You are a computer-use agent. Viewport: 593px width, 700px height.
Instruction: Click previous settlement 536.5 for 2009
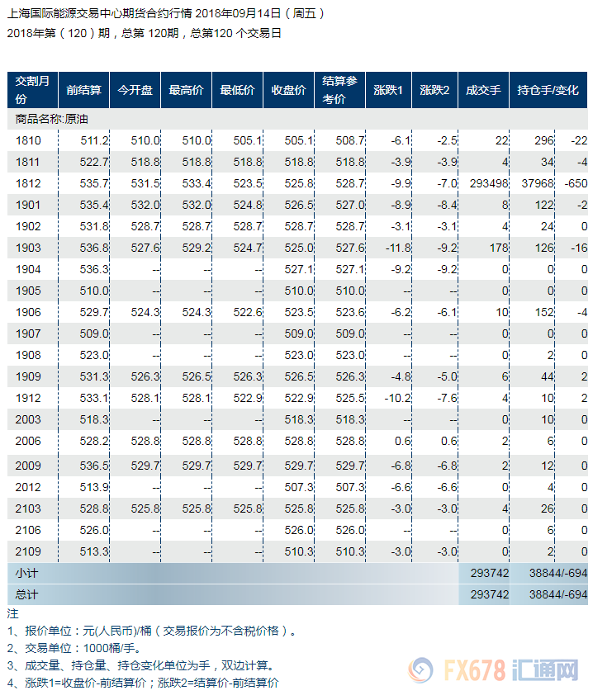(94, 466)
